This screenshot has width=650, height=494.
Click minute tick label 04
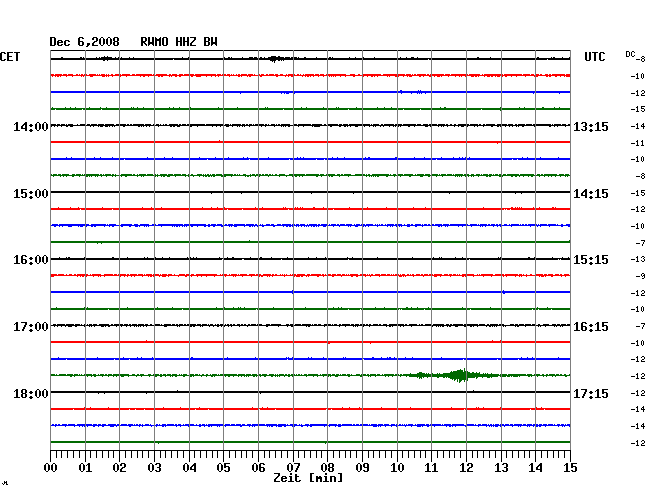(189, 467)
